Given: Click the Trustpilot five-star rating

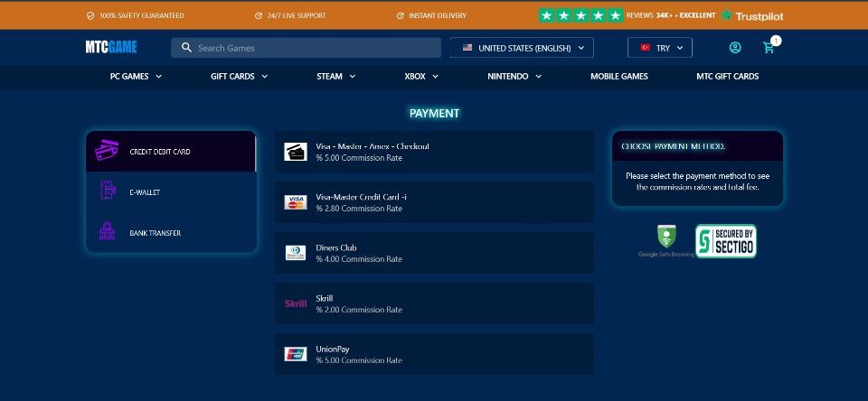Looking at the screenshot, I should (580, 15).
